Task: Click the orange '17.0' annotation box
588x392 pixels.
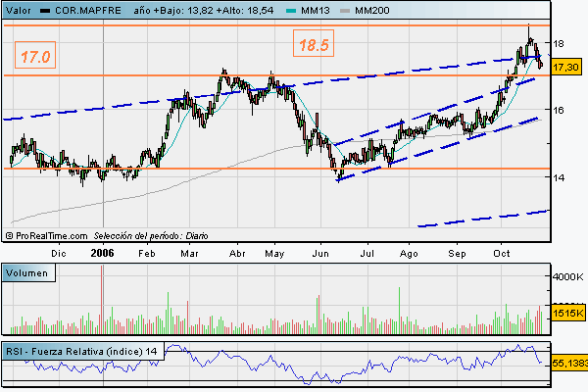Action: point(35,55)
